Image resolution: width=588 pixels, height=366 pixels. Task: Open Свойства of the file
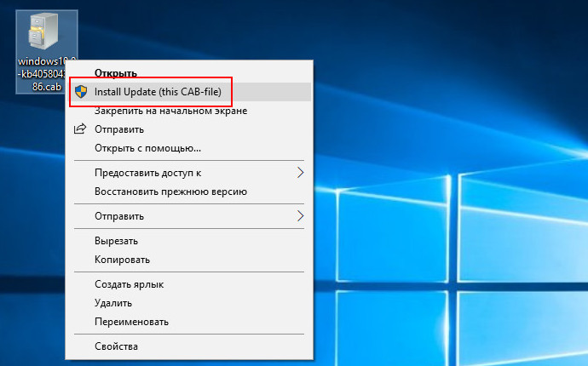(x=191, y=346)
